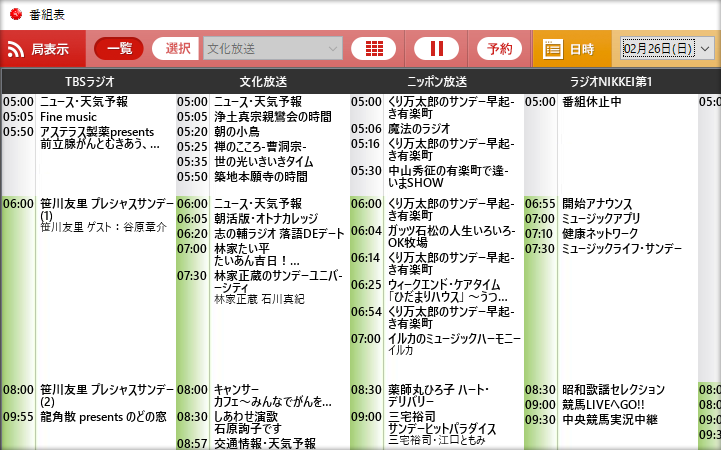This screenshot has height=450, width=721.
Task: Select しあわせ演歌 石原詢子です program
Action: click(247, 422)
